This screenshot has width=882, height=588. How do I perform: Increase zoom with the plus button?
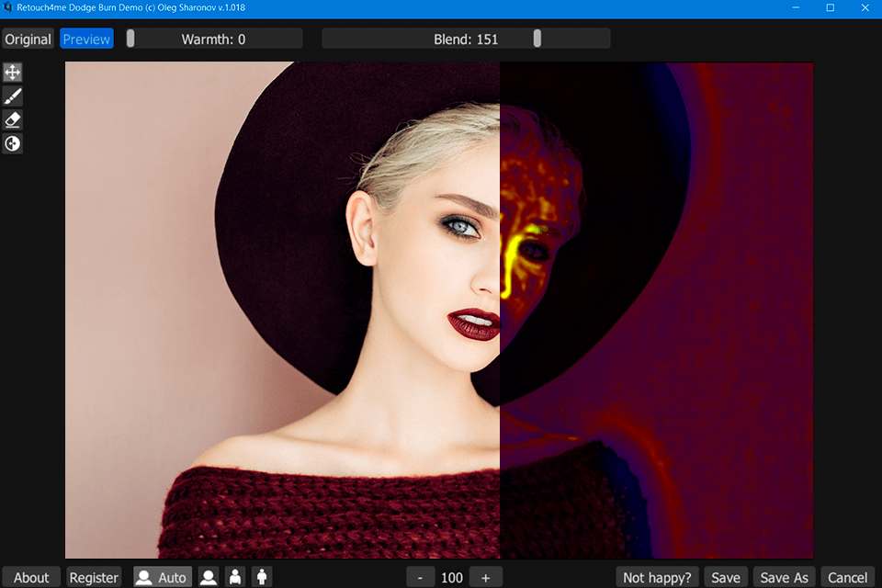coord(485,578)
